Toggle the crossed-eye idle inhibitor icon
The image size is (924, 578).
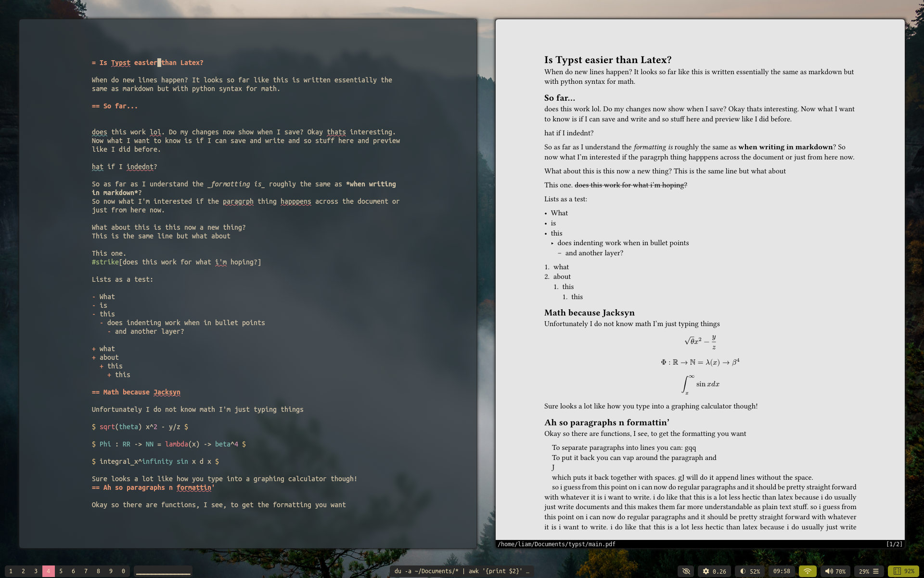coord(686,571)
